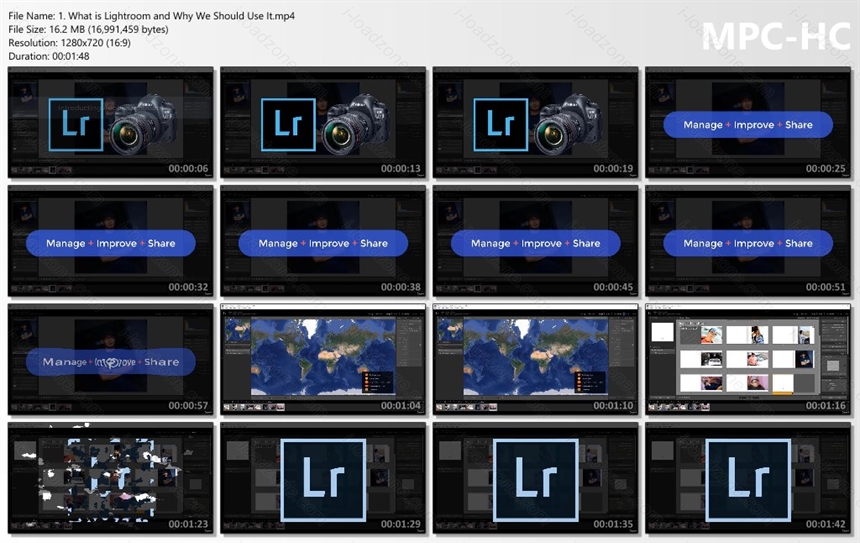Screen dimensions: 860x543
Task: Click the Resolution 1280x720 line
Action: click(70, 43)
